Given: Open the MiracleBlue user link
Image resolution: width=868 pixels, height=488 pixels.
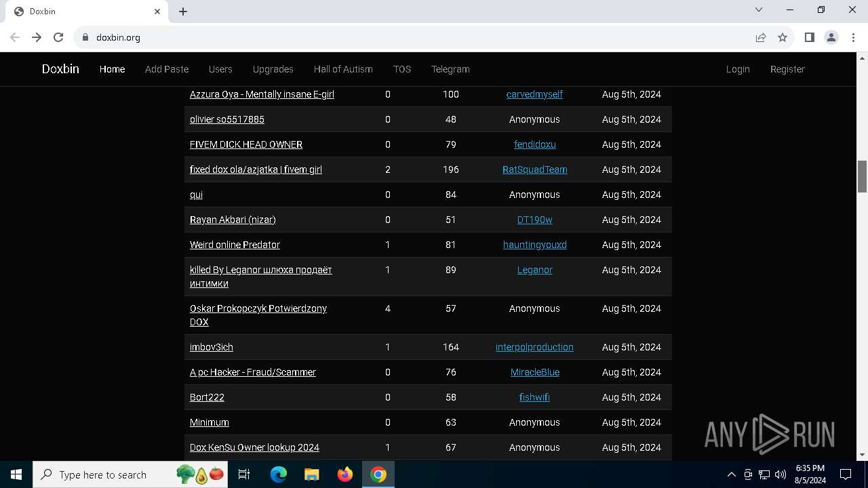Looking at the screenshot, I should pos(534,372).
